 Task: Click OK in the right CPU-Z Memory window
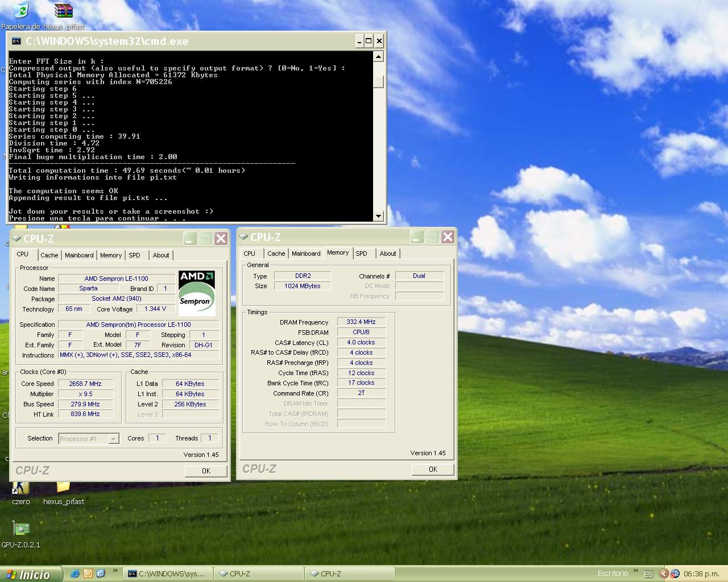coord(433,469)
